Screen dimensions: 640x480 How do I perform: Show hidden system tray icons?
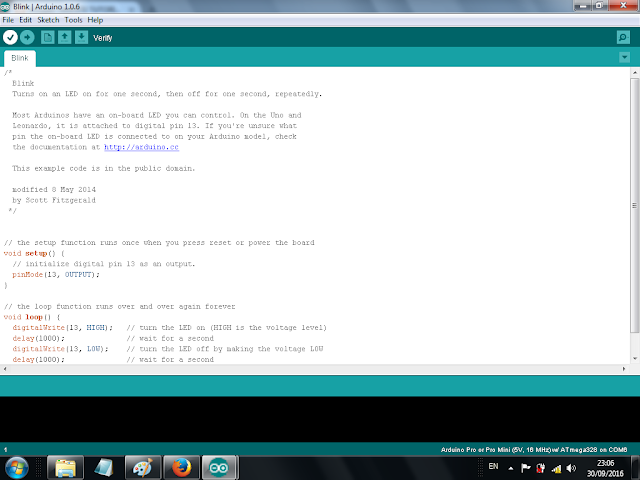511,467
